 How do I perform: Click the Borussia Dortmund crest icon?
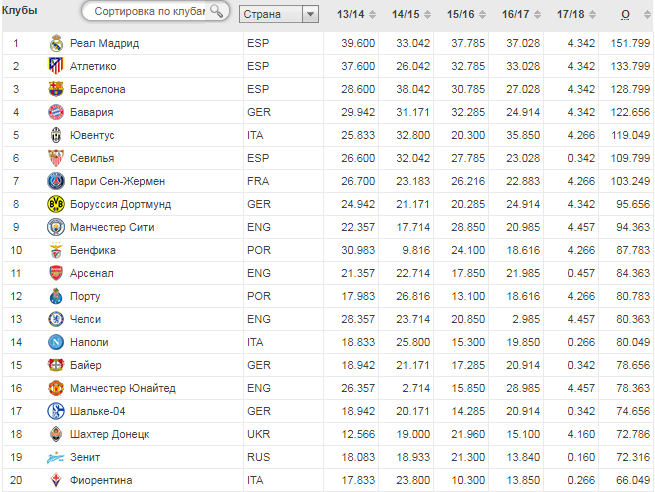click(x=56, y=204)
